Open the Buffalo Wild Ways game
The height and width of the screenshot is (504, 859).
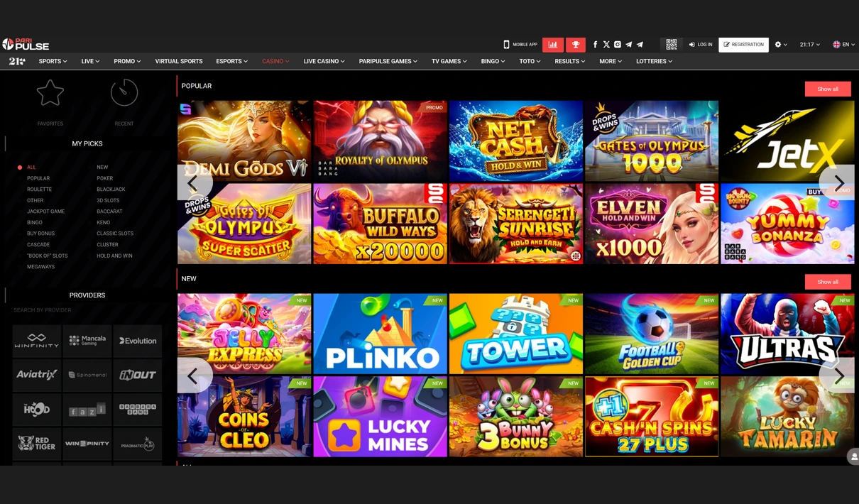380,224
